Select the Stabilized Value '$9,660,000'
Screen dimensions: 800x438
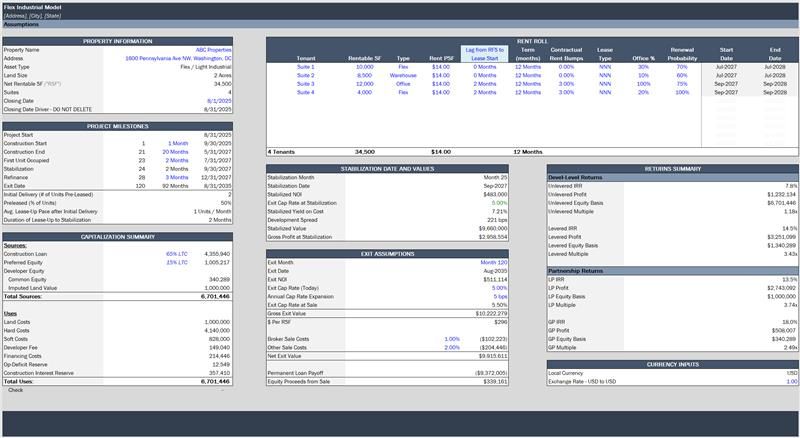point(493,229)
